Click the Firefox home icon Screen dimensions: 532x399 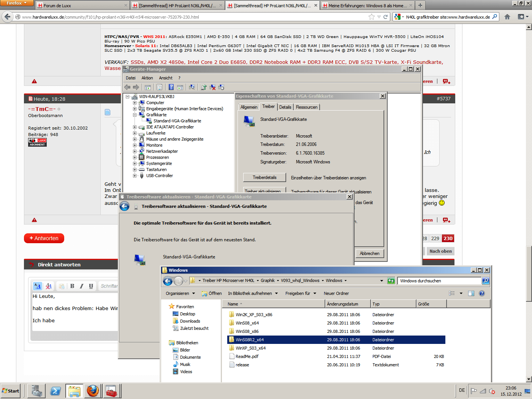[x=507, y=17]
